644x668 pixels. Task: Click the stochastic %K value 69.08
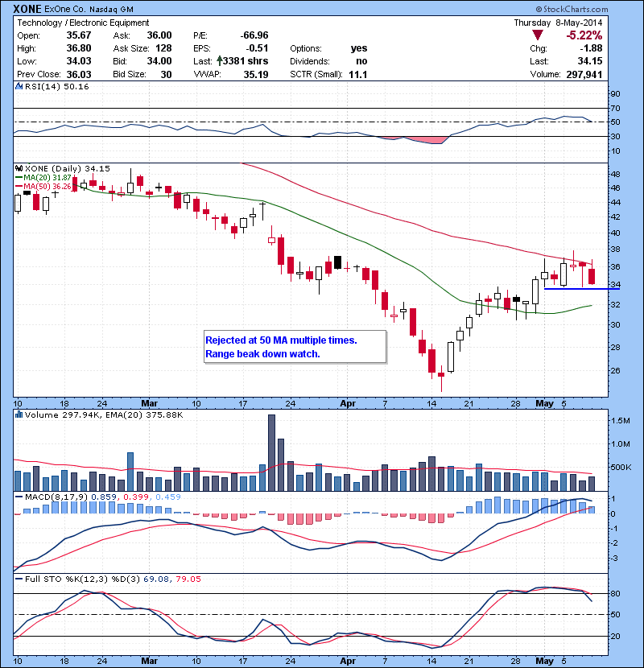click(x=157, y=579)
